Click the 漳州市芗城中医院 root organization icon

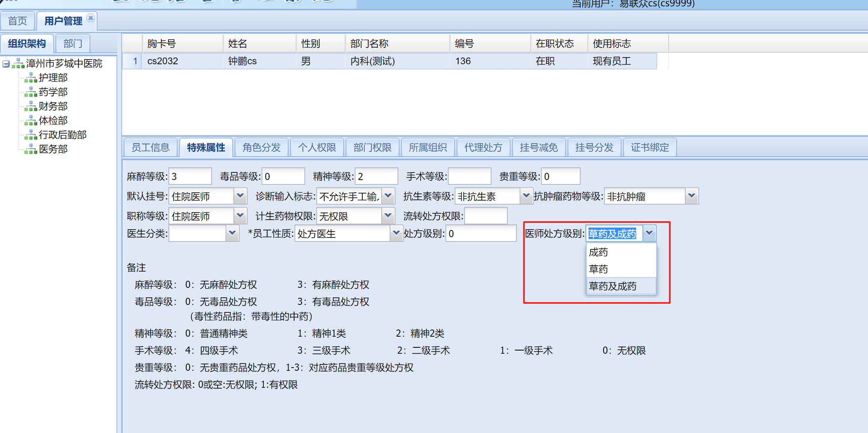tap(18, 63)
